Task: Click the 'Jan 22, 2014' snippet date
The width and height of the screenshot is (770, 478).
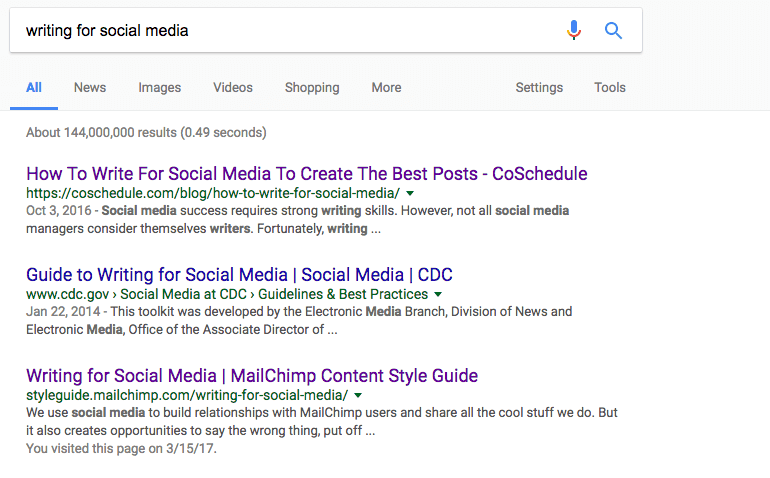Action: coord(63,311)
